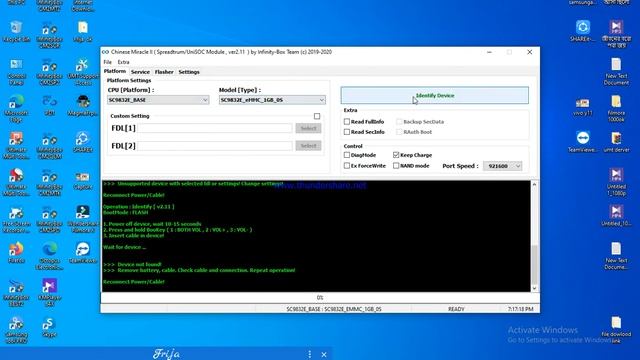Click the 'Wait for device ...' log line
The height and width of the screenshot is (360, 640).
click(x=124, y=247)
